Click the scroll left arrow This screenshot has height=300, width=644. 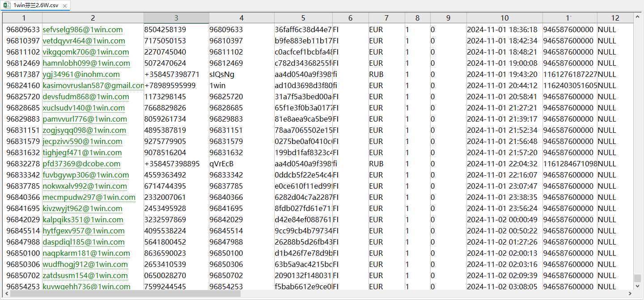(6, 294)
